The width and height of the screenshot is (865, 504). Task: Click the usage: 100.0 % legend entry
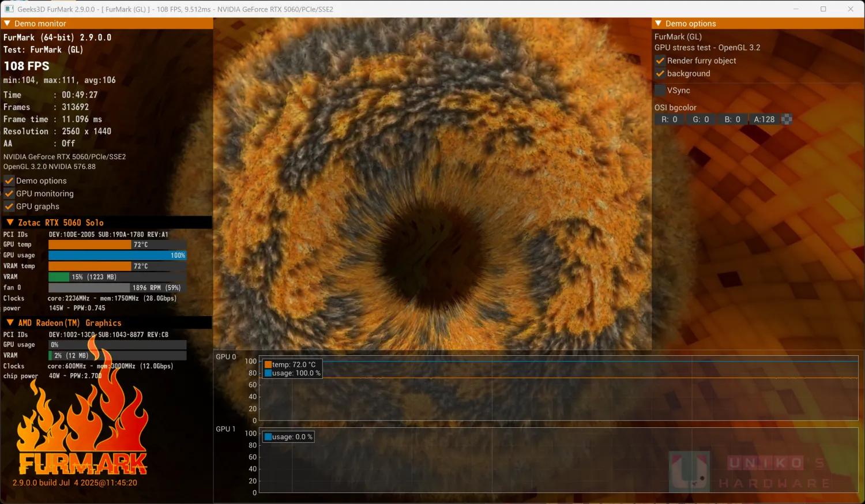292,373
